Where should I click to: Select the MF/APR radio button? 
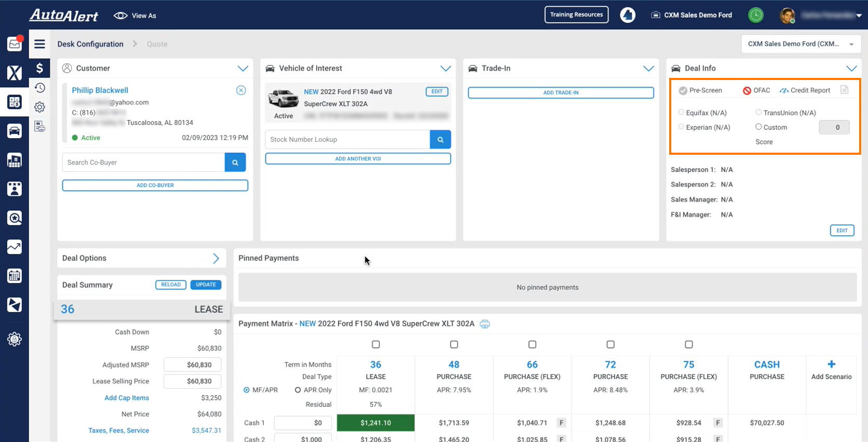[247, 390]
